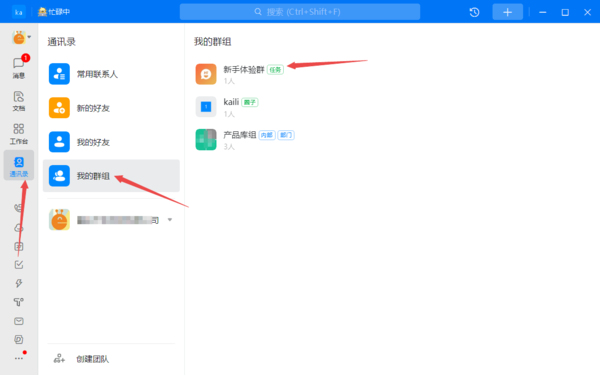Open the busy status indicator in title bar
Screen dimensions: 600x375
[x=54, y=12]
